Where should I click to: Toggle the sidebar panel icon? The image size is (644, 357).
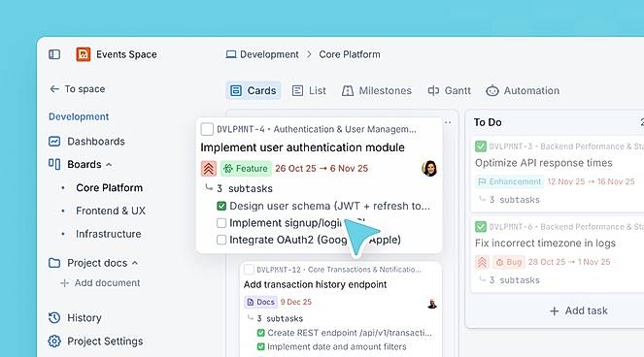pyautogui.click(x=54, y=54)
